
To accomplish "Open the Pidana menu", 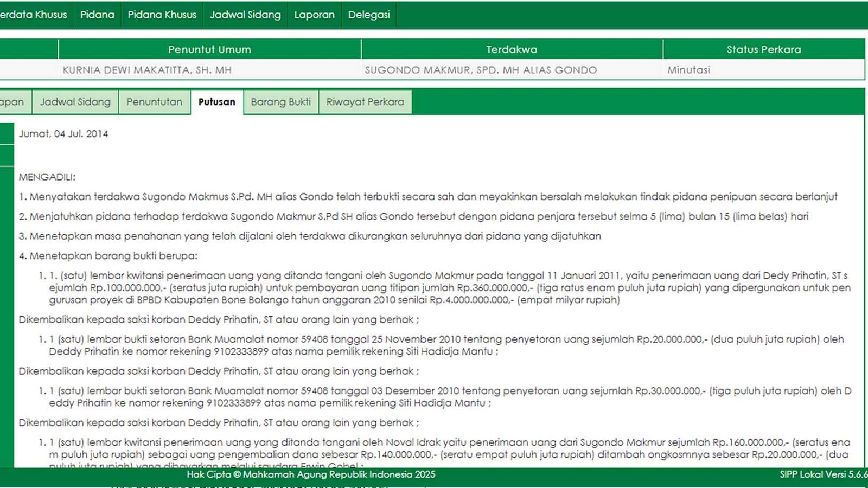I will tap(97, 15).
